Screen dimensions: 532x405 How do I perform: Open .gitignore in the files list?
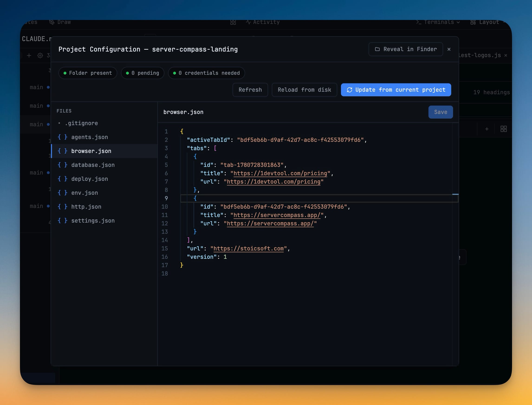104,123
